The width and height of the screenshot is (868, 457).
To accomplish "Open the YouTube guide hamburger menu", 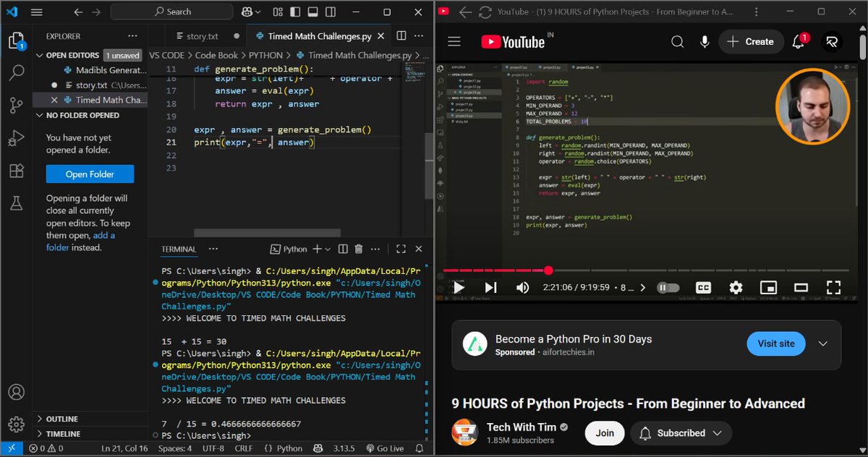I will tap(454, 42).
